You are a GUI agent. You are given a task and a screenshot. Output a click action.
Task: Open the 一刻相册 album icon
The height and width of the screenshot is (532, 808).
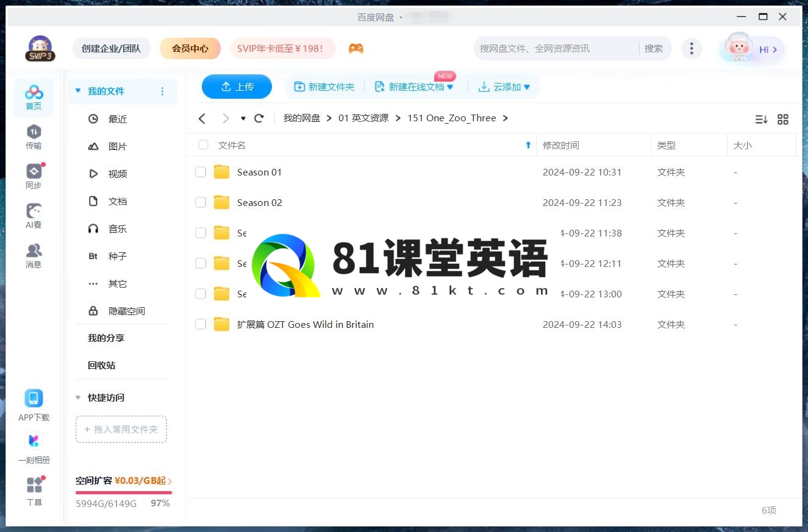34,441
